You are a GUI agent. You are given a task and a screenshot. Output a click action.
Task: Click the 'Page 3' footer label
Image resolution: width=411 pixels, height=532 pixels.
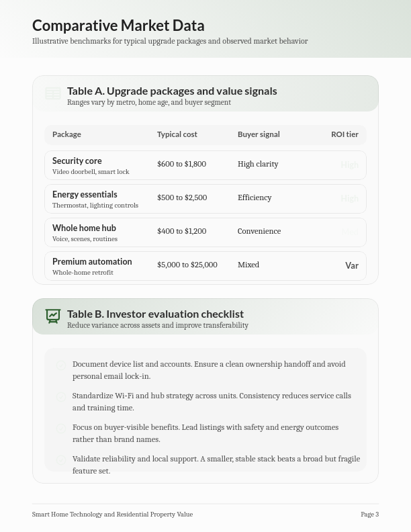pyautogui.click(x=369, y=515)
